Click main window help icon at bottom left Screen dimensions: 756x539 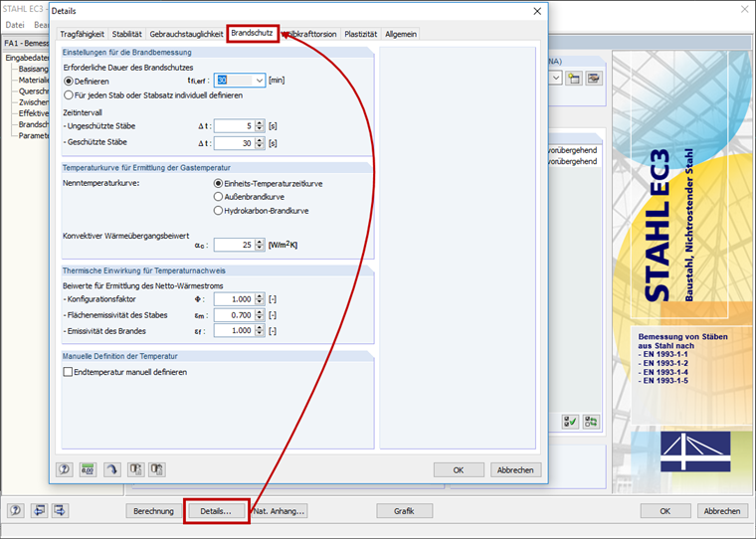[x=16, y=510]
